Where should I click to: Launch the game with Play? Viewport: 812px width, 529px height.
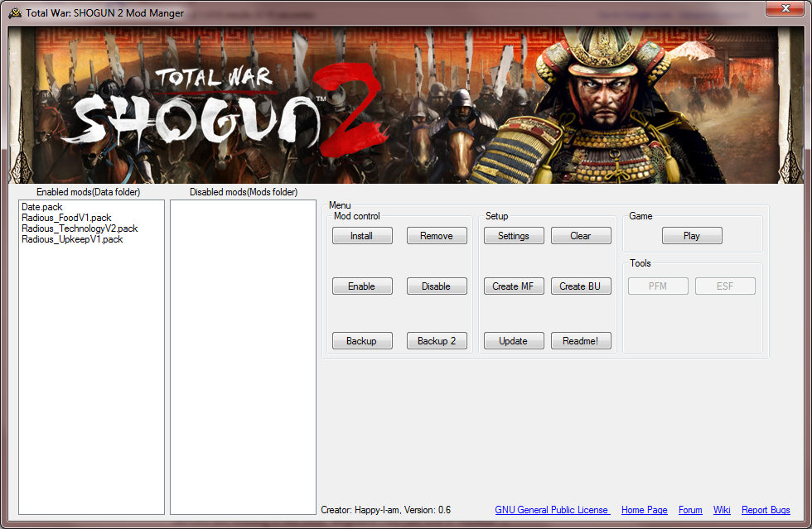coord(692,235)
